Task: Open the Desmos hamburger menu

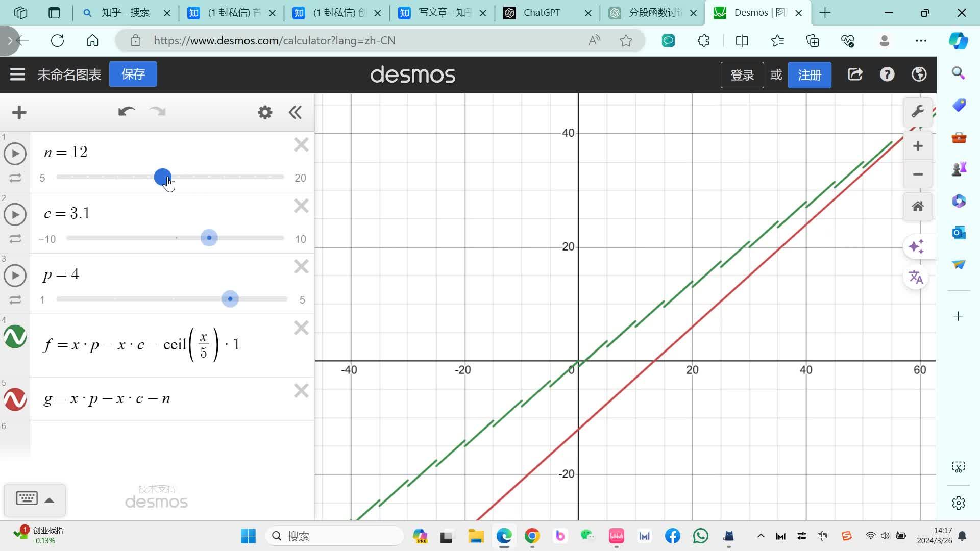Action: pos(17,74)
